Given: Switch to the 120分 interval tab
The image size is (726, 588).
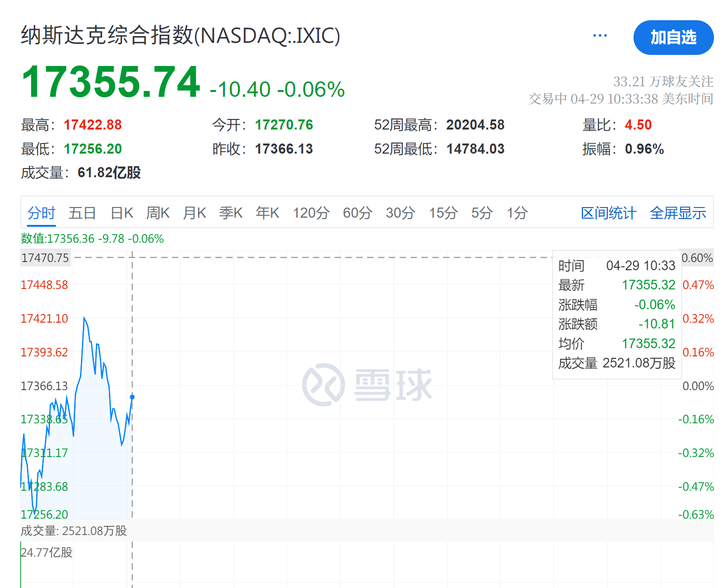Looking at the screenshot, I should click(x=311, y=213).
